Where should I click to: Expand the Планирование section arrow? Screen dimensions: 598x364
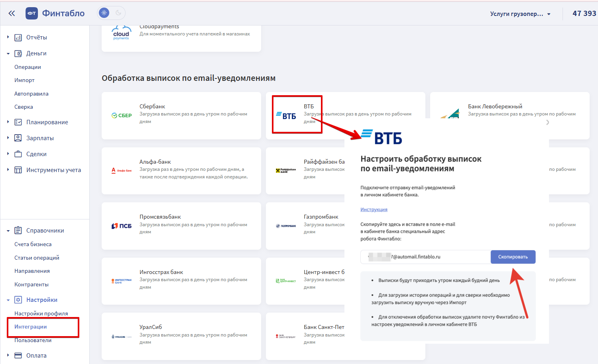coord(8,122)
